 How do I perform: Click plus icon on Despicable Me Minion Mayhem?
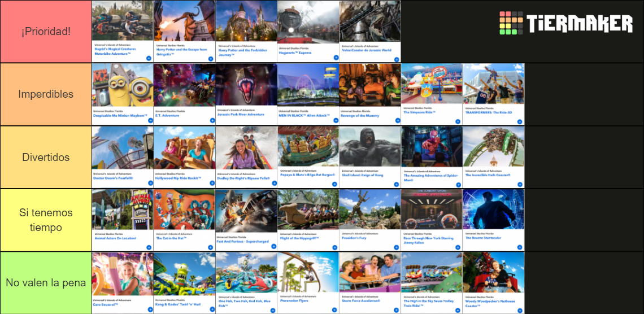pos(150,121)
